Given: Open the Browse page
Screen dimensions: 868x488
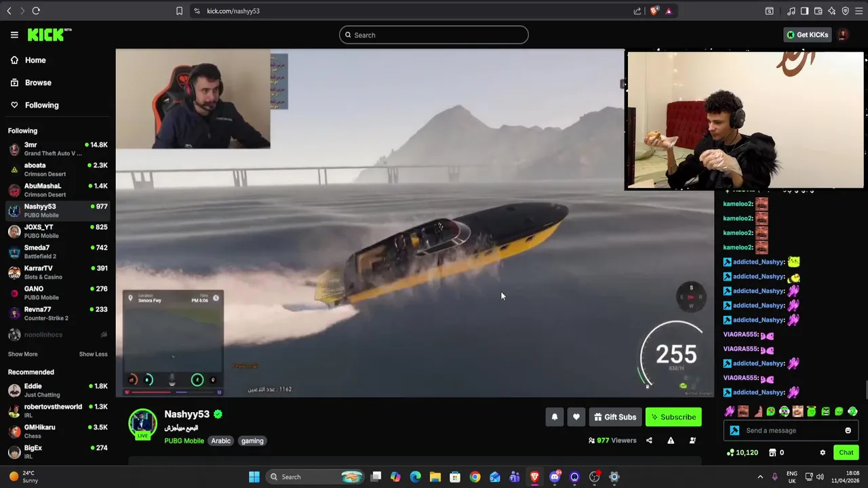Looking at the screenshot, I should (57, 83).
